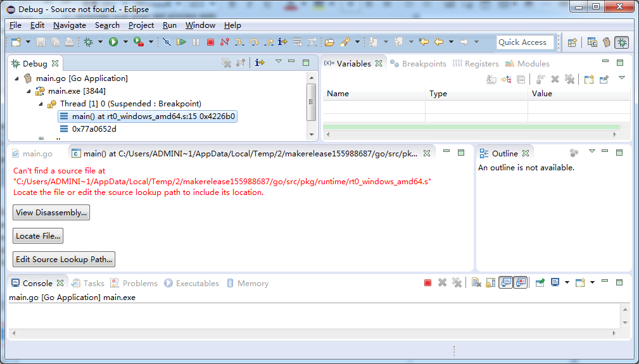Click the Print icon in toolbar
The height and width of the screenshot is (364, 639).
tap(69, 42)
